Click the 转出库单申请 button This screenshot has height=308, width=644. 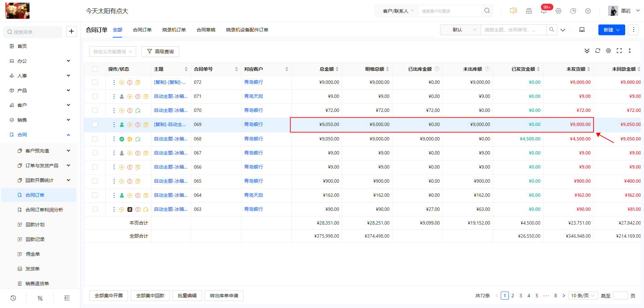coord(224,296)
